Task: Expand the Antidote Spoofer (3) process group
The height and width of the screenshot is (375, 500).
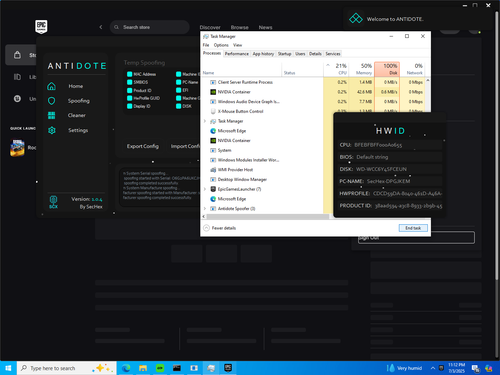Action: [x=205, y=209]
